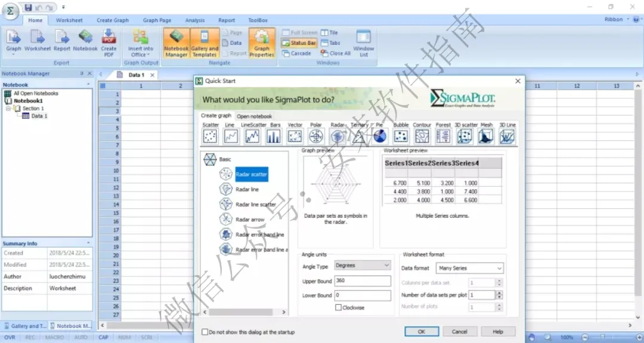This screenshot has height=343, width=644.
Task: Select the 3D Line graph icon
Action: [507, 136]
